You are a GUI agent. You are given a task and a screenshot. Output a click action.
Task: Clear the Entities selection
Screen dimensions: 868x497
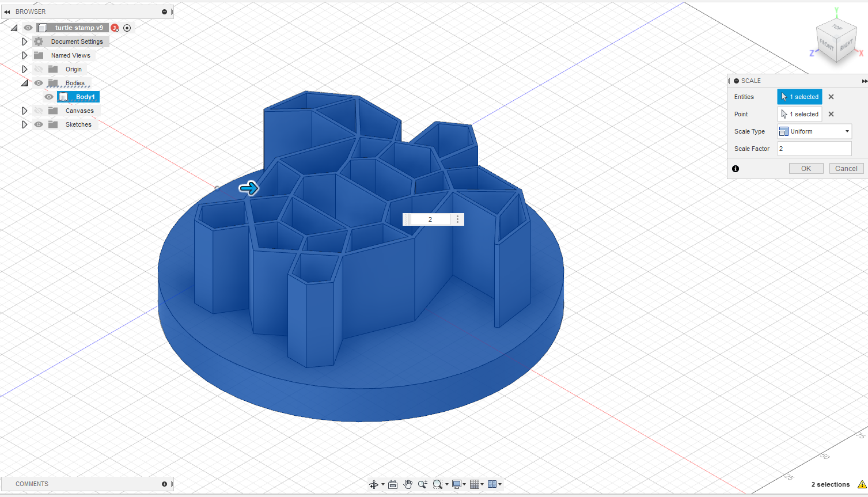tap(831, 97)
